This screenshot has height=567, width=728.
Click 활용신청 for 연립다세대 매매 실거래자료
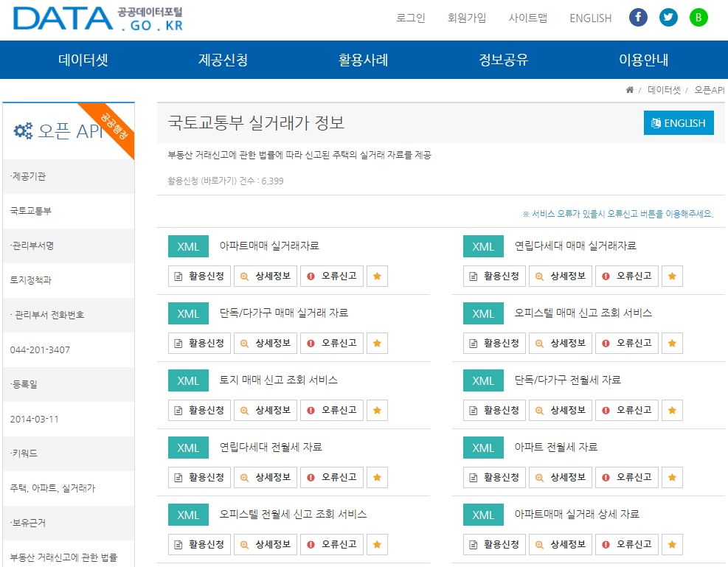point(494,276)
